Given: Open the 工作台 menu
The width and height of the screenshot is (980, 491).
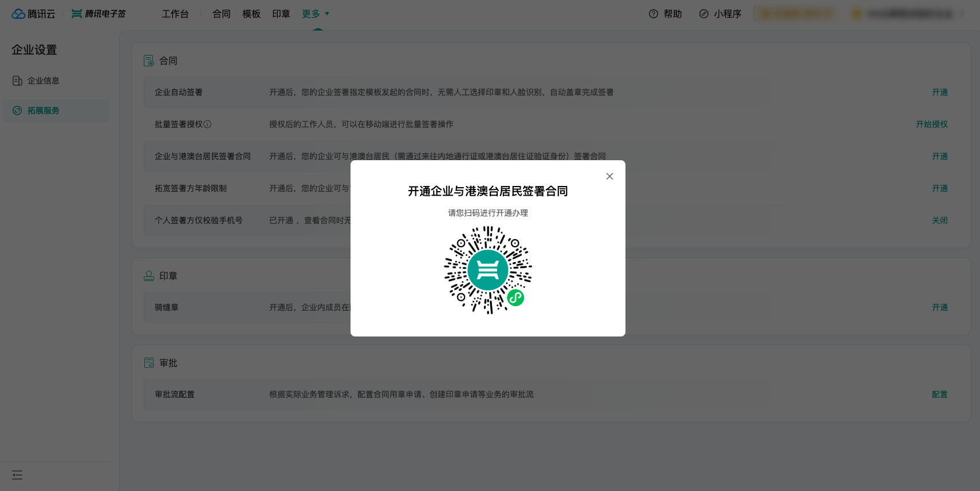Looking at the screenshot, I should [175, 14].
